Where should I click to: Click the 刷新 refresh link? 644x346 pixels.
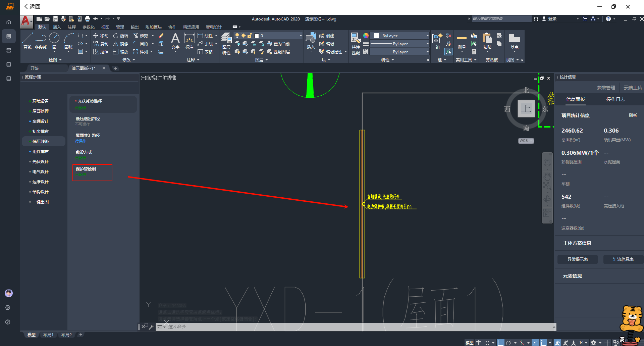[x=633, y=115]
